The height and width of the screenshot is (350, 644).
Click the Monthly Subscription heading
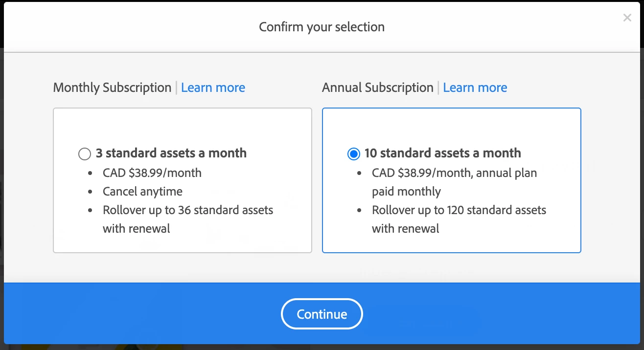(x=112, y=87)
